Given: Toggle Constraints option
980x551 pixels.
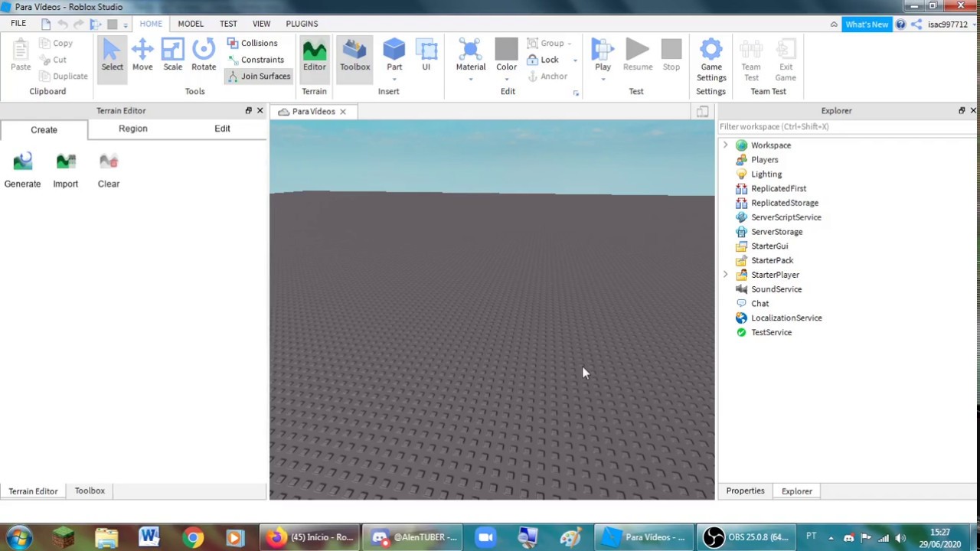Looking at the screenshot, I should 256,60.
